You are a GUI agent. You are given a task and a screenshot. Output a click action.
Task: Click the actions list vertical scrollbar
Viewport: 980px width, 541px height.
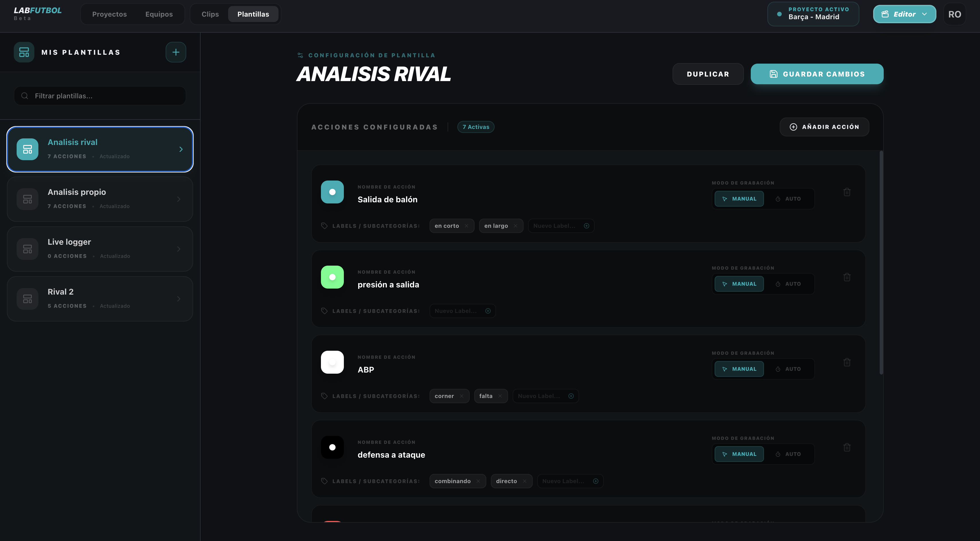click(881, 262)
